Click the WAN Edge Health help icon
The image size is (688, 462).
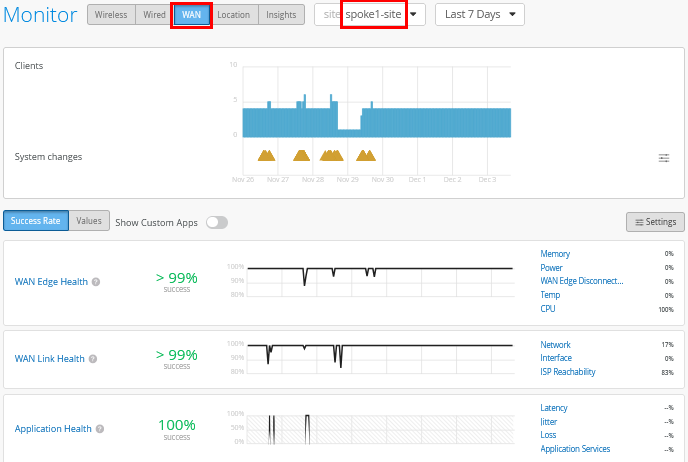coord(96,282)
